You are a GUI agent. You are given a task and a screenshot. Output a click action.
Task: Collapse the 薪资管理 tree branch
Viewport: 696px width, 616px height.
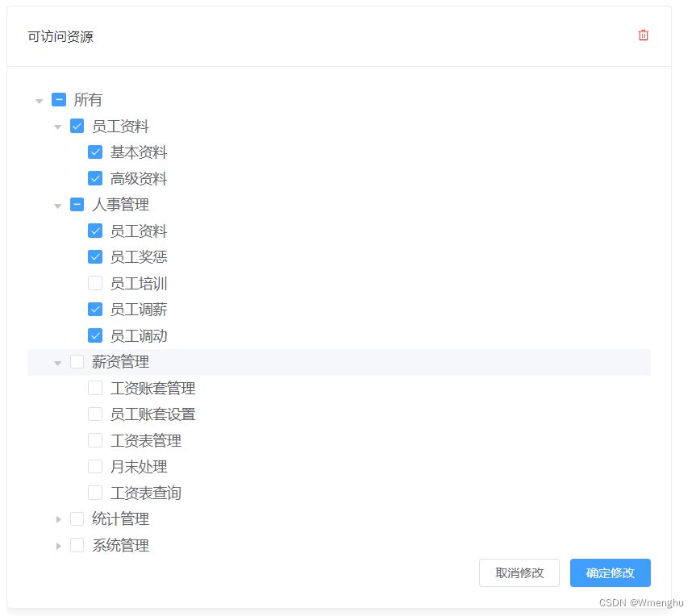pos(57,363)
